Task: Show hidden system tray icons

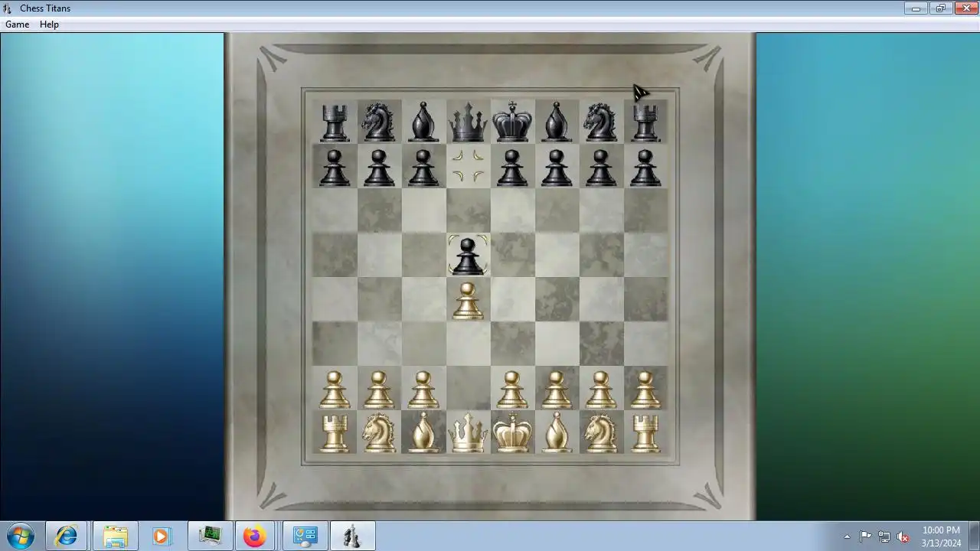Action: click(847, 536)
